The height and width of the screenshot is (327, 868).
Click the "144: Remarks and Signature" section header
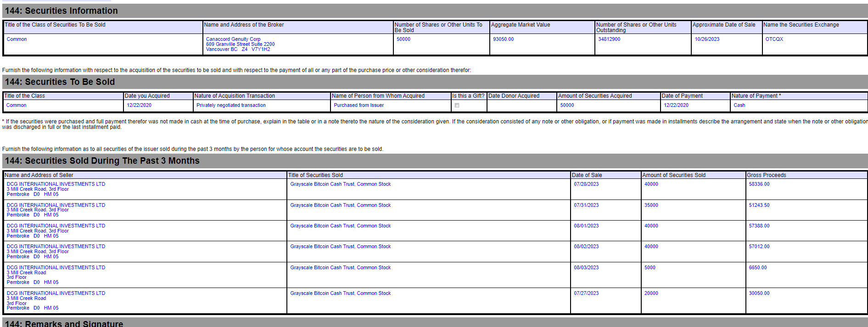coord(64,323)
